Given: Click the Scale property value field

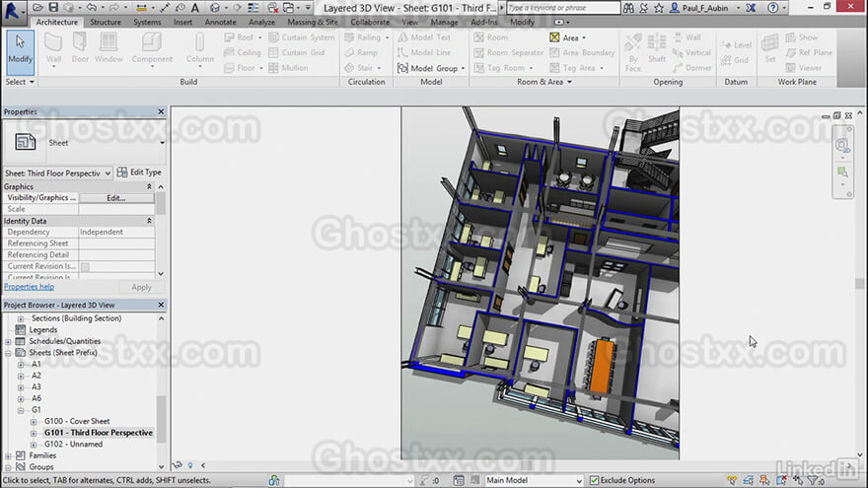Looking at the screenshot, I should (116, 209).
